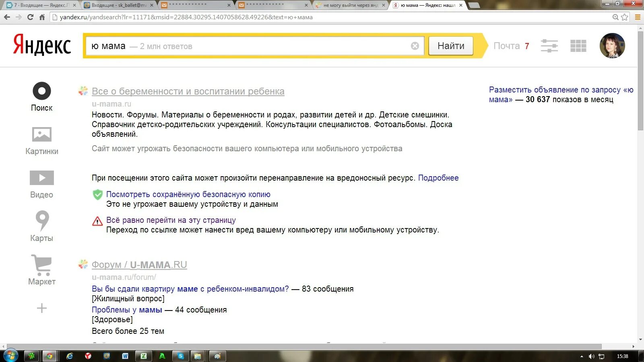The image size is (644, 362).
Task: Click the Найти search button
Action: [451, 46]
